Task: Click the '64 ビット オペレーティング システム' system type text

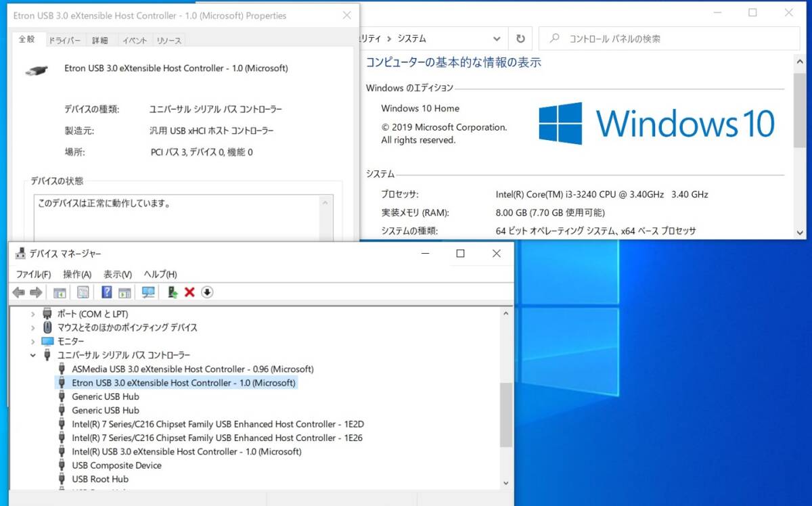Action: (x=595, y=231)
